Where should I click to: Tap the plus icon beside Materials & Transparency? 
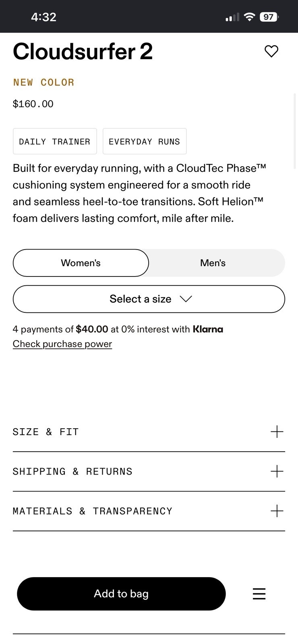pyautogui.click(x=277, y=511)
